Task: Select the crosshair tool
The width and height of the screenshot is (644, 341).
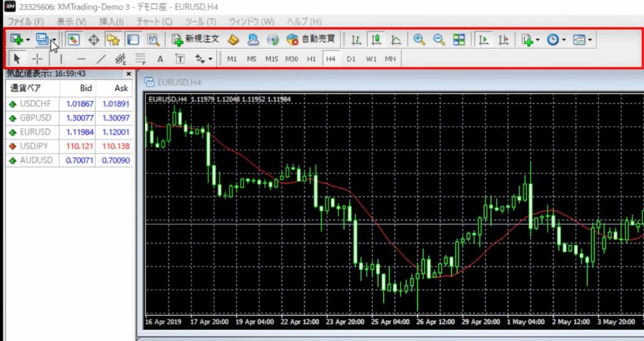Action: pyautogui.click(x=37, y=59)
